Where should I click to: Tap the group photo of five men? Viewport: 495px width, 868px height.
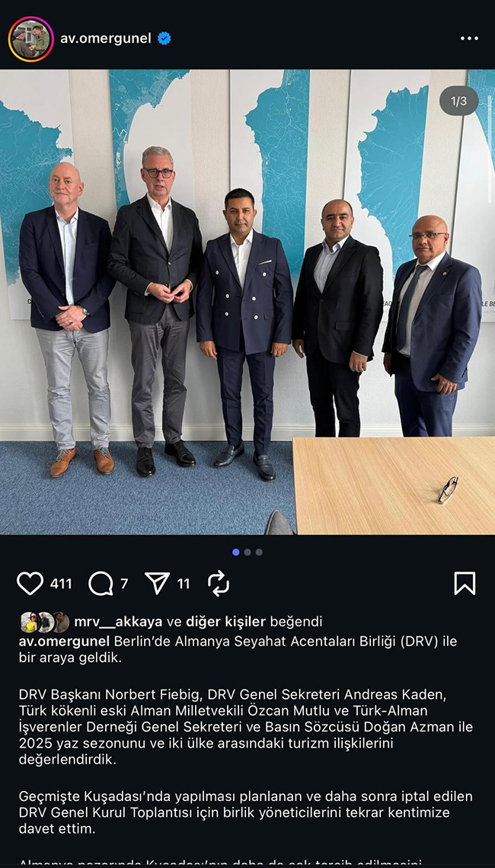click(247, 302)
